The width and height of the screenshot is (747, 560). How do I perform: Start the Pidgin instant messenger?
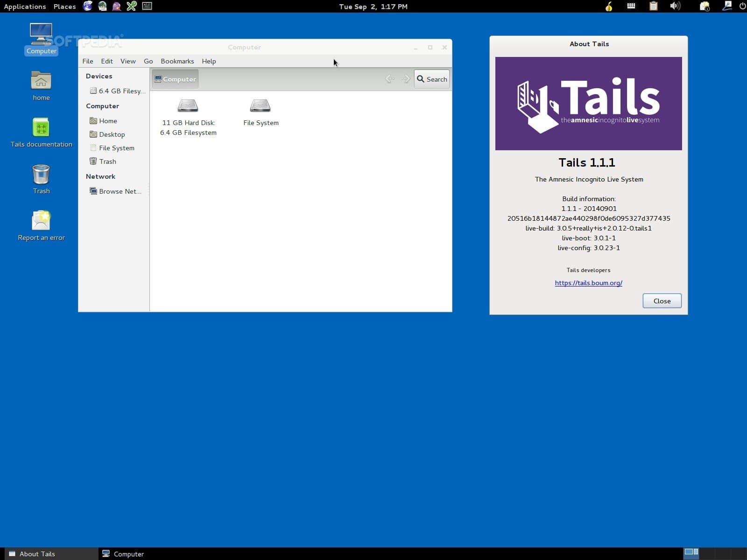[x=116, y=6]
